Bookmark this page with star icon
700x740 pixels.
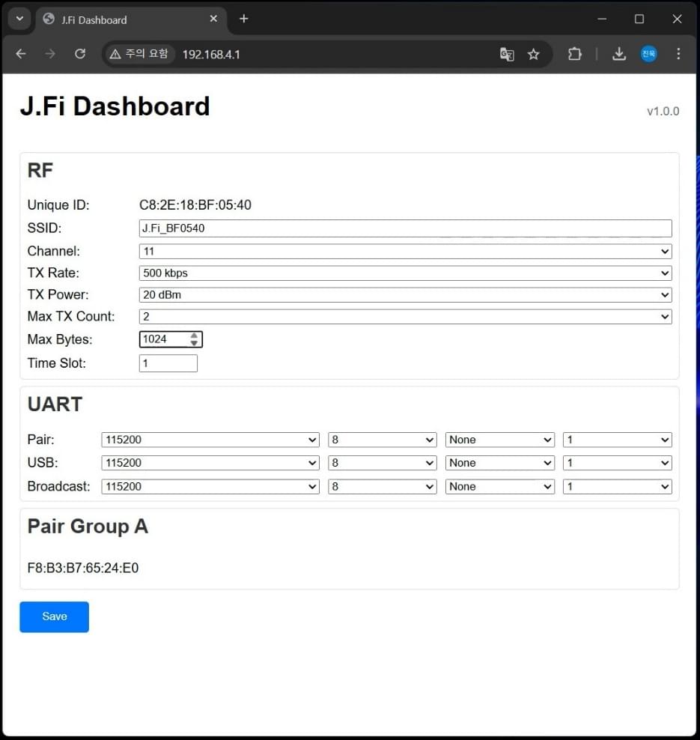click(x=533, y=54)
